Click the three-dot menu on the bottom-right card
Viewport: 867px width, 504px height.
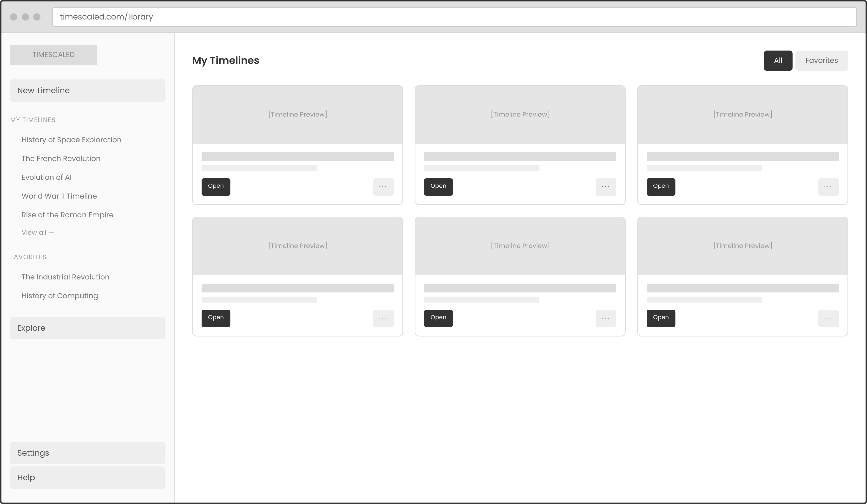(x=828, y=318)
